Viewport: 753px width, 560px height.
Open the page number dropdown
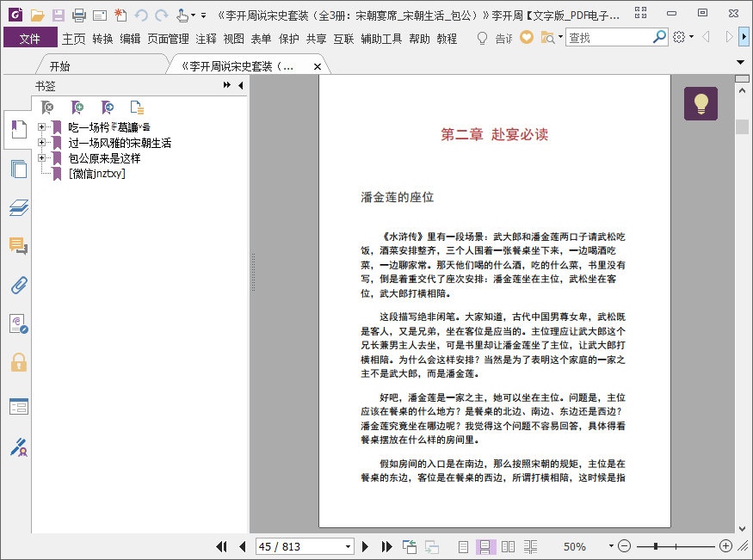348,546
